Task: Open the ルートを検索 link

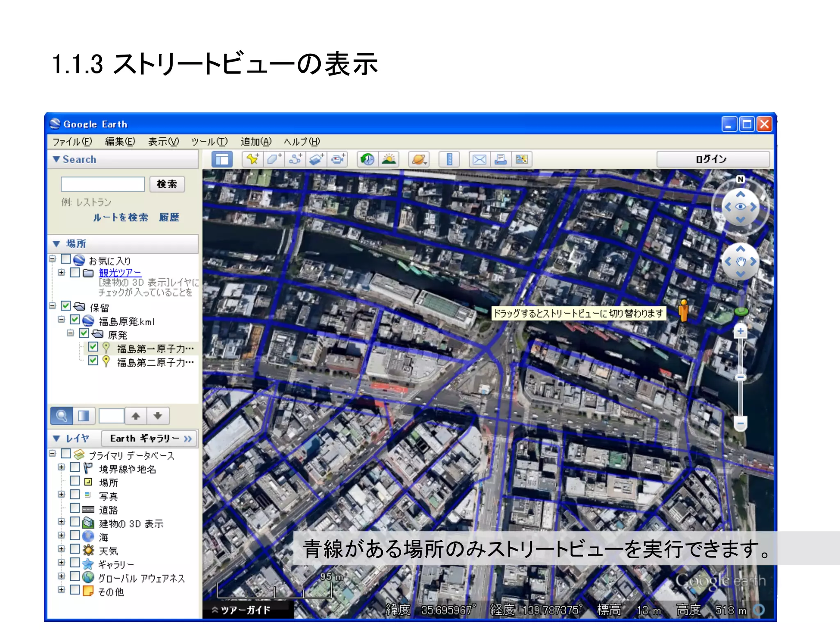Action: pyautogui.click(x=121, y=217)
